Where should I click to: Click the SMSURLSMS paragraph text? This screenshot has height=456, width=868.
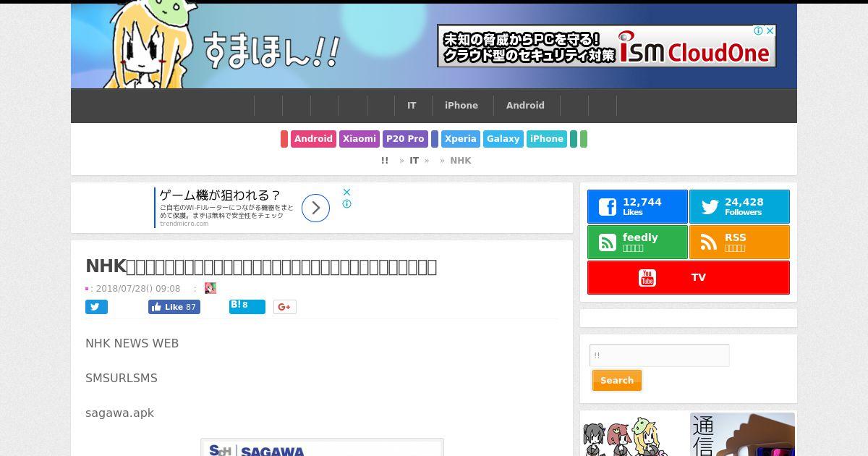click(x=121, y=378)
